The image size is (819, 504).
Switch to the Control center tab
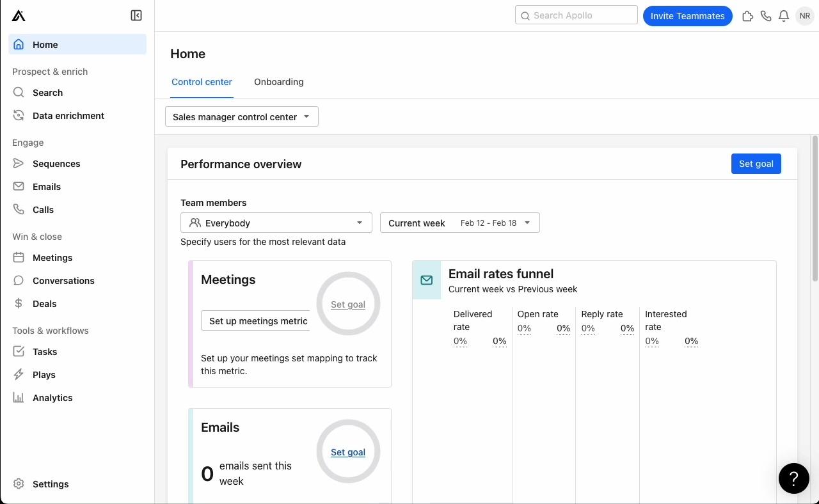click(x=202, y=82)
